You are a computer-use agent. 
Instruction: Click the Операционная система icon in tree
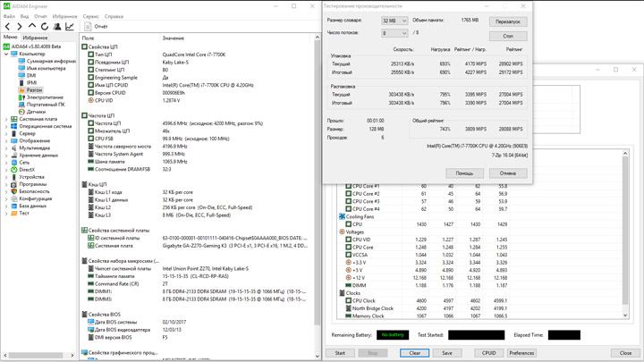pyautogui.click(x=14, y=126)
